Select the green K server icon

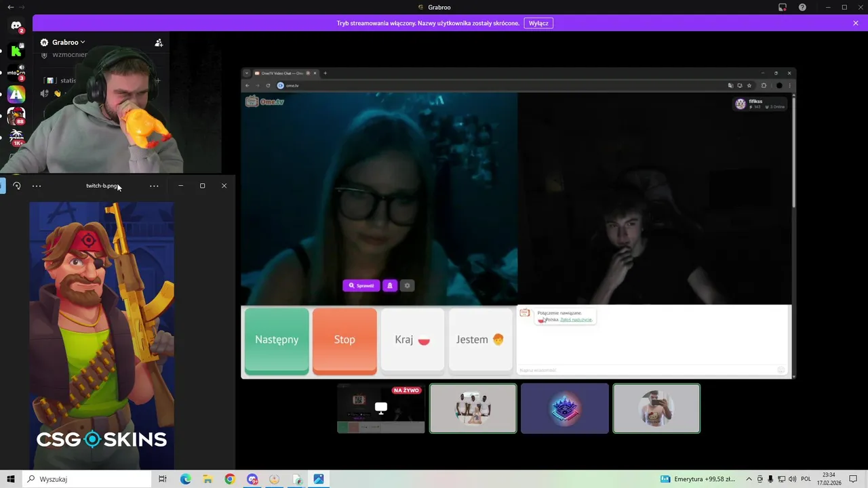16,51
